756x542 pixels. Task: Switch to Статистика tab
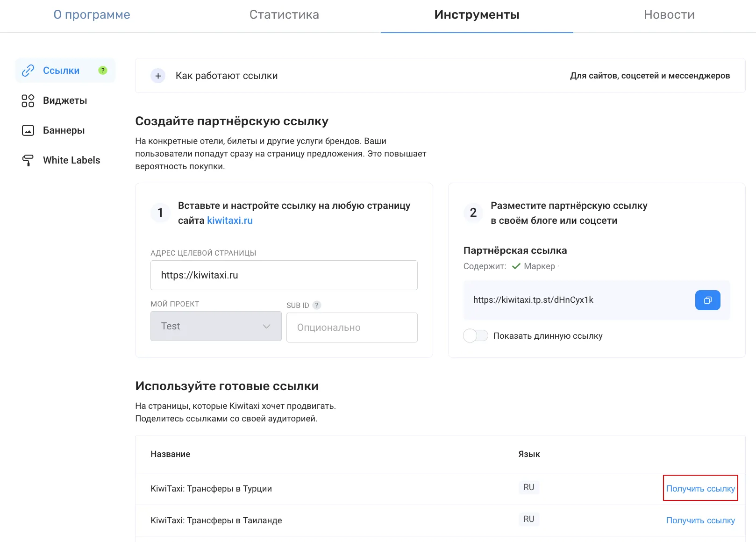[284, 15]
